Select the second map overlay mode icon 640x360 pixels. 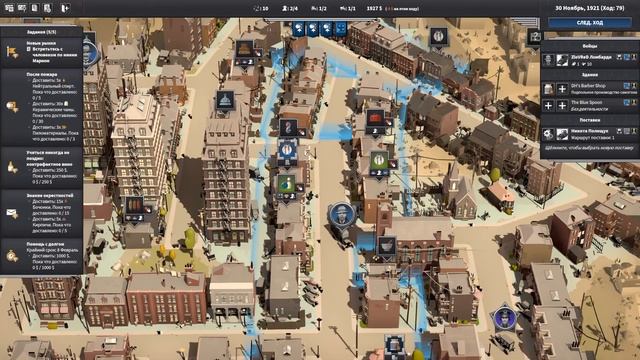(x=313, y=29)
